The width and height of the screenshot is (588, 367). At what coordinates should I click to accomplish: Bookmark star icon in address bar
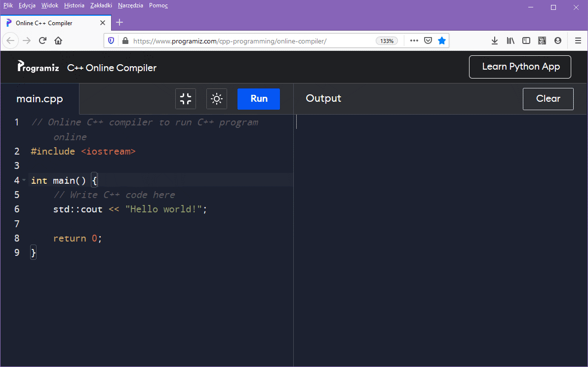[x=442, y=41]
